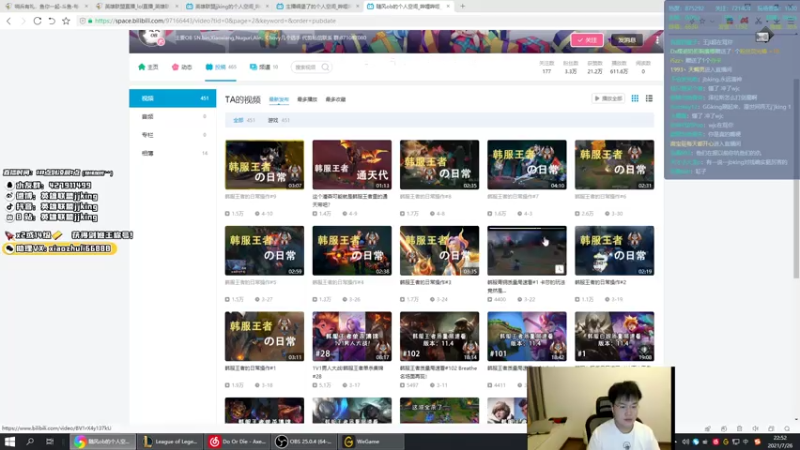The width and height of the screenshot is (800, 450).
Task: Click the title link of the 通天代 video
Action: pyautogui.click(x=352, y=200)
